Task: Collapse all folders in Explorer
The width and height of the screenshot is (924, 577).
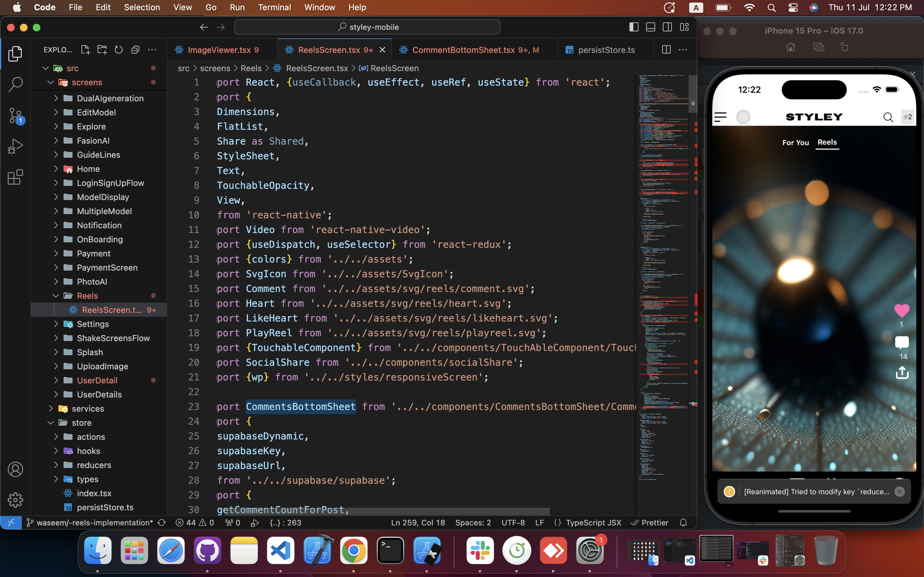Action: (x=135, y=50)
